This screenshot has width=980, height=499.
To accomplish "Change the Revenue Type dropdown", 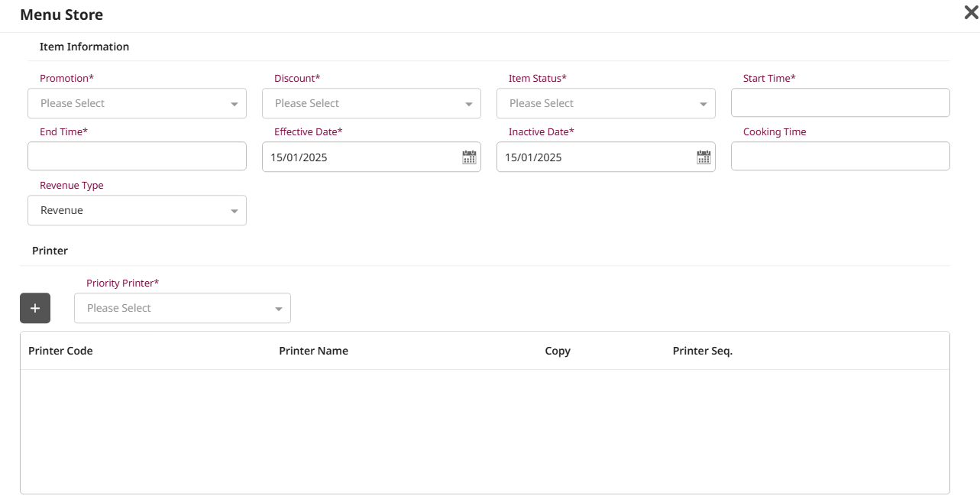I will (x=137, y=210).
